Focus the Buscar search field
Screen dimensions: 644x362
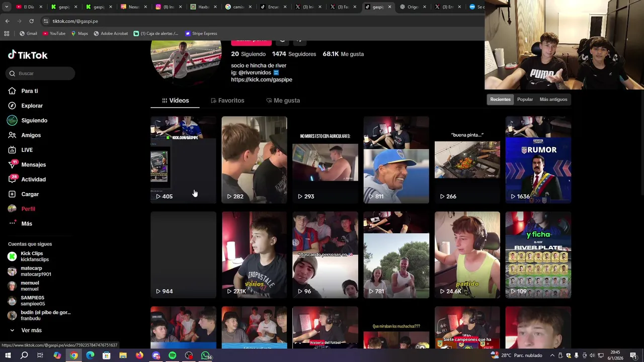[41, 73]
